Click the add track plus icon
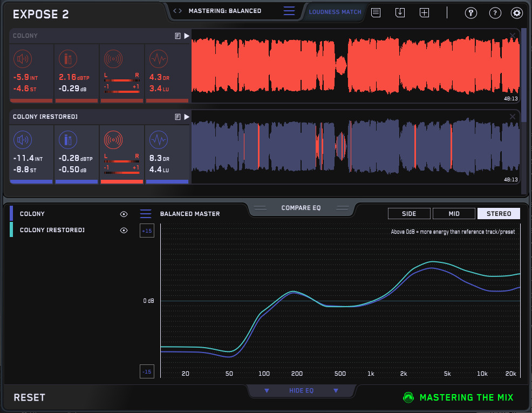 point(425,12)
